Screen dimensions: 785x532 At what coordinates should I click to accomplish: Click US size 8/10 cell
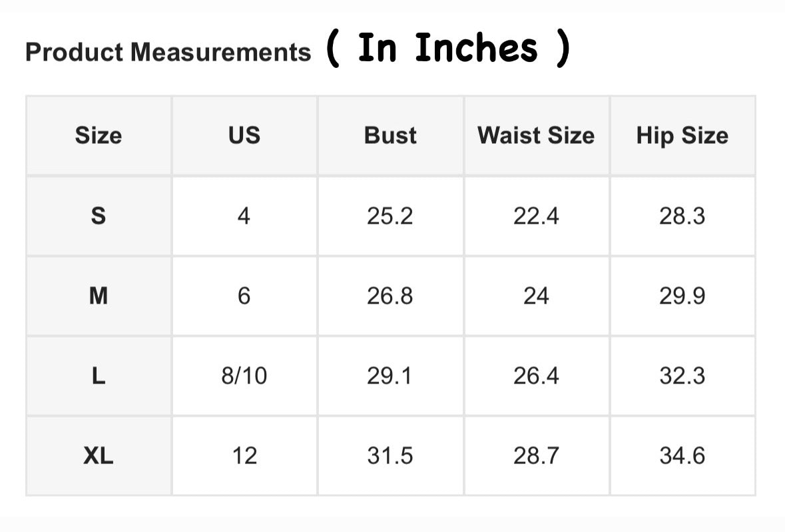point(244,376)
